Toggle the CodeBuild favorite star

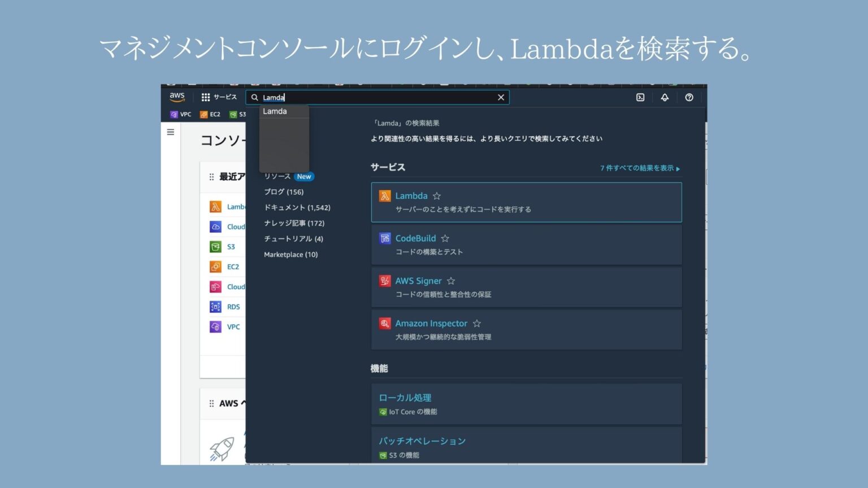pos(445,238)
